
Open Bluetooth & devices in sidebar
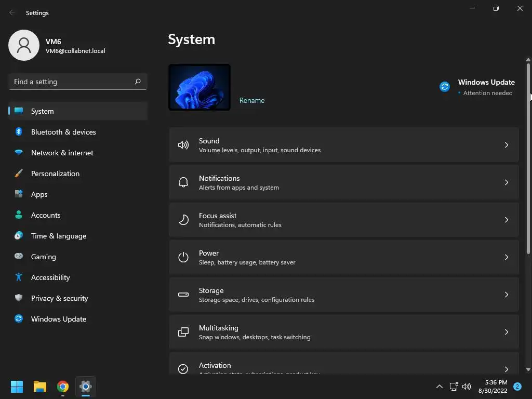[x=63, y=132]
